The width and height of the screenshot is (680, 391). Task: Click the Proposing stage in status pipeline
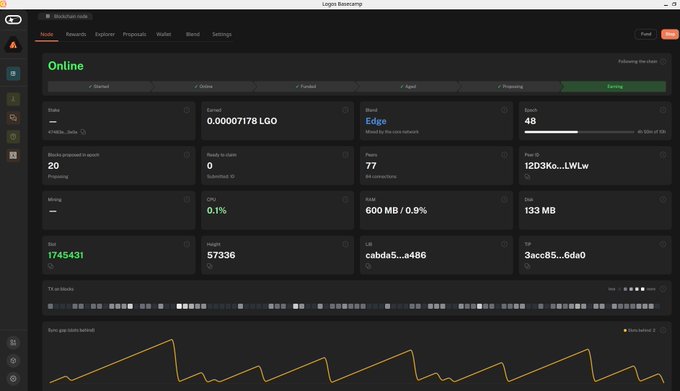pos(510,87)
